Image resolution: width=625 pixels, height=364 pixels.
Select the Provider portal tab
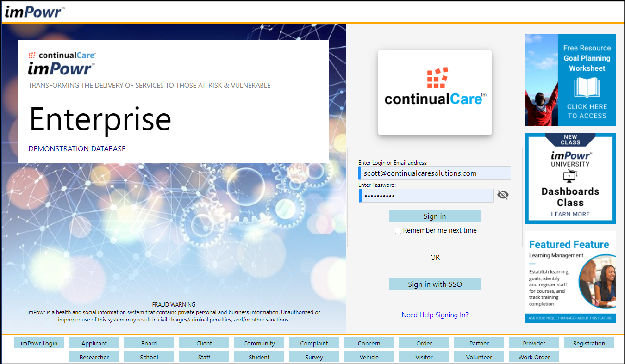point(534,343)
